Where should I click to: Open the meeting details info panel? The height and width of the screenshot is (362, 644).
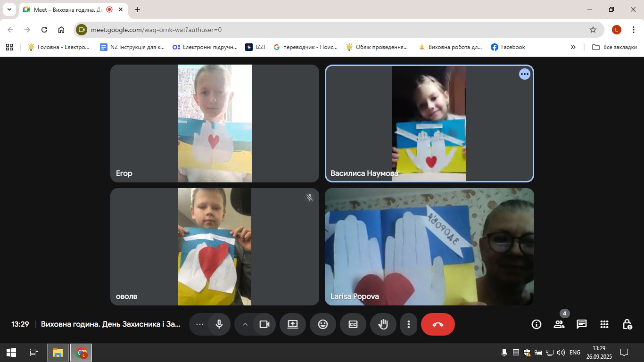536,324
